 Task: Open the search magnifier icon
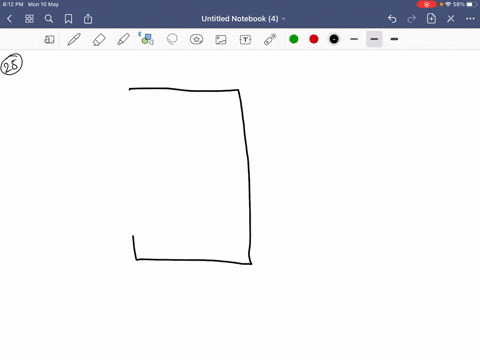49,19
